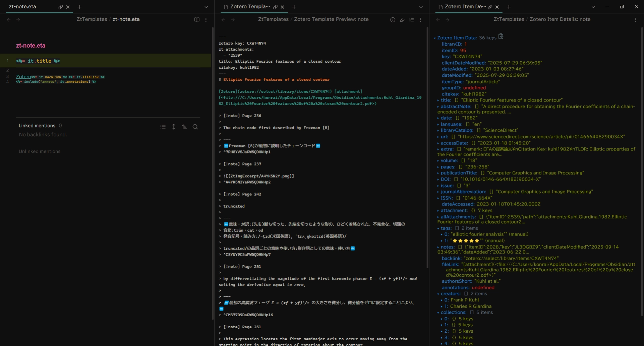Toggle show more context in Linked mentions

click(x=174, y=127)
